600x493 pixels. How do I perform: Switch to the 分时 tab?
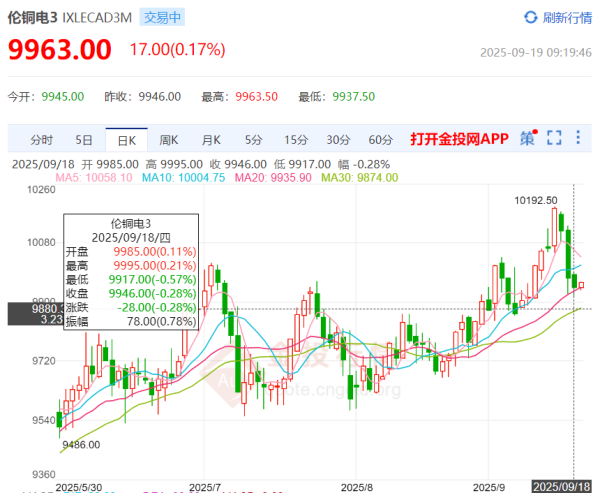pyautogui.click(x=41, y=140)
